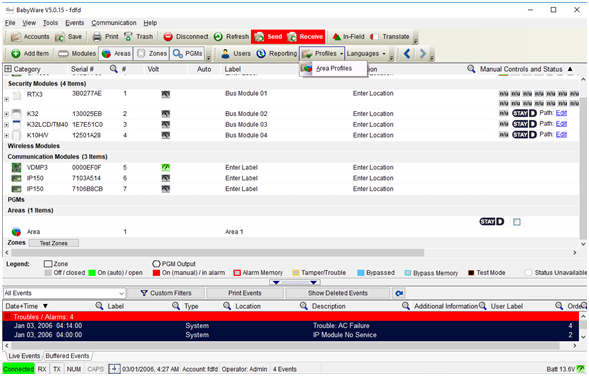Click the events refresh icon button
Viewport: 589px width, 376px height.
point(399,293)
